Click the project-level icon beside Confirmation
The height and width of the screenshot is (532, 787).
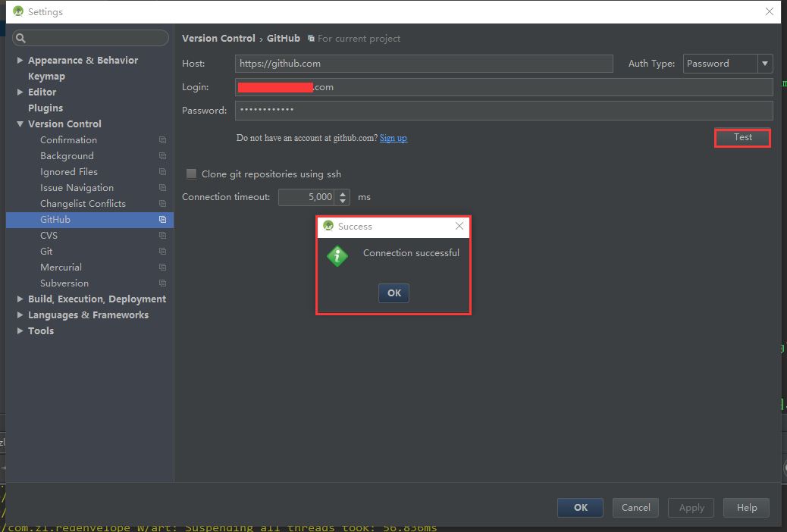(162, 140)
